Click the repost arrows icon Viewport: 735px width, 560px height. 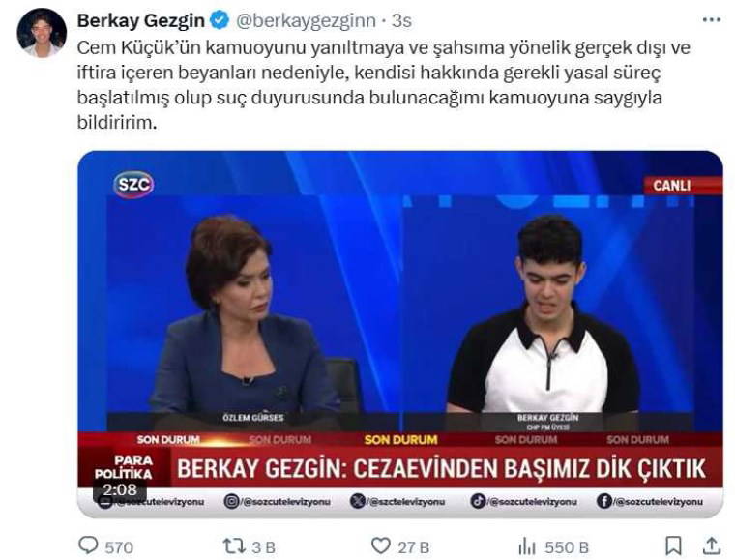[x=234, y=545]
